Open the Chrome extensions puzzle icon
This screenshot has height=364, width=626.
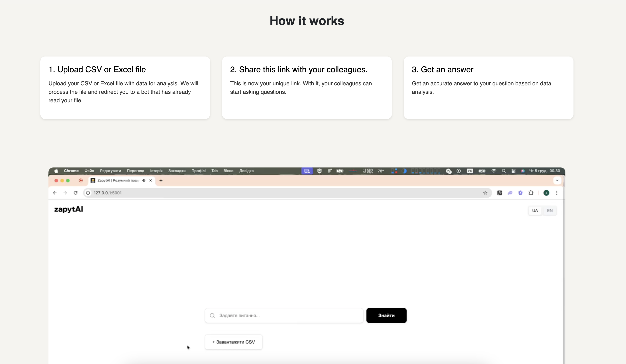[x=531, y=193]
